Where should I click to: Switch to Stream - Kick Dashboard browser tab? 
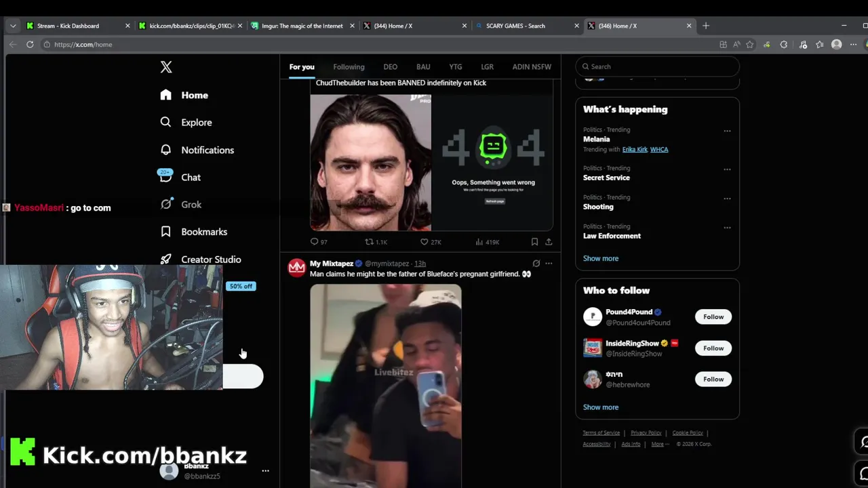[x=78, y=26]
